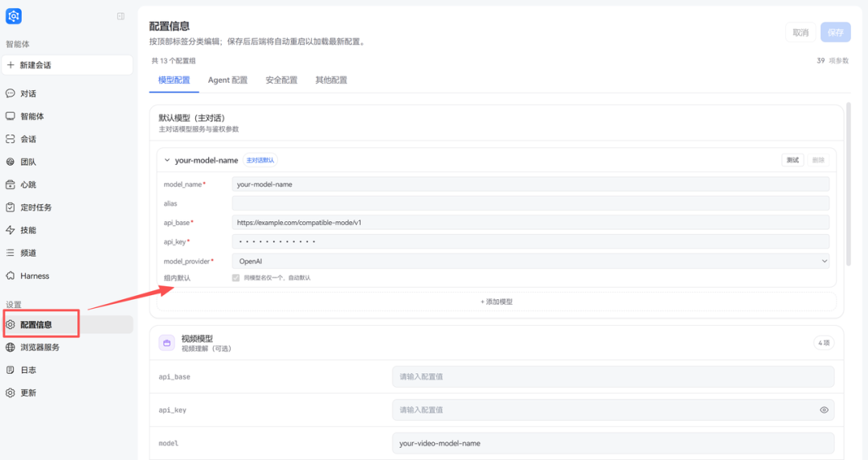868x460 pixels.
Task: Switch to the Agent 配置 tab
Action: point(227,80)
